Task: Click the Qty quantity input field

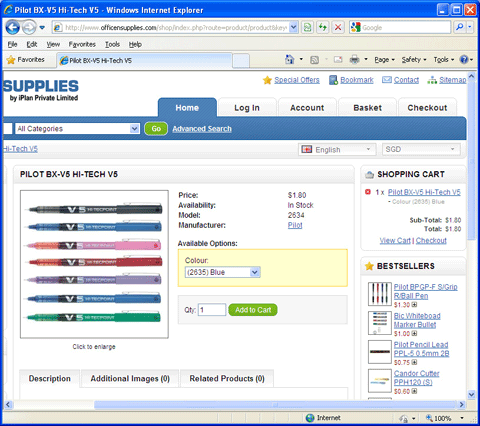Action: (212, 310)
